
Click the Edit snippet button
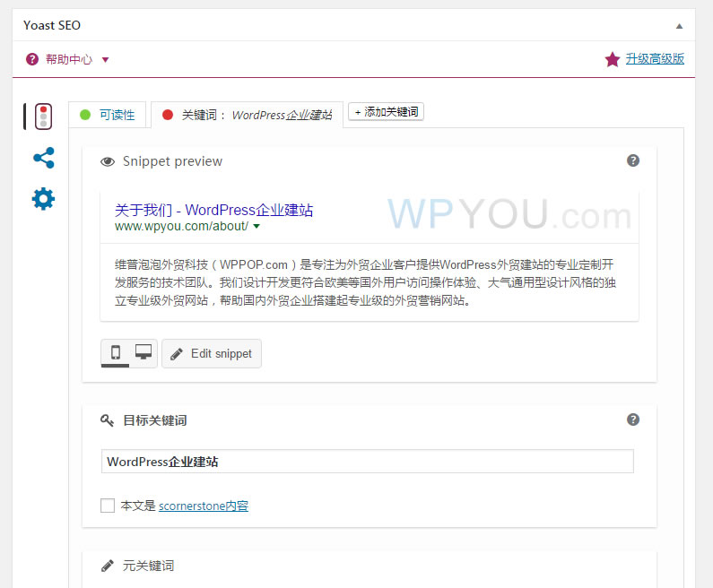(212, 353)
